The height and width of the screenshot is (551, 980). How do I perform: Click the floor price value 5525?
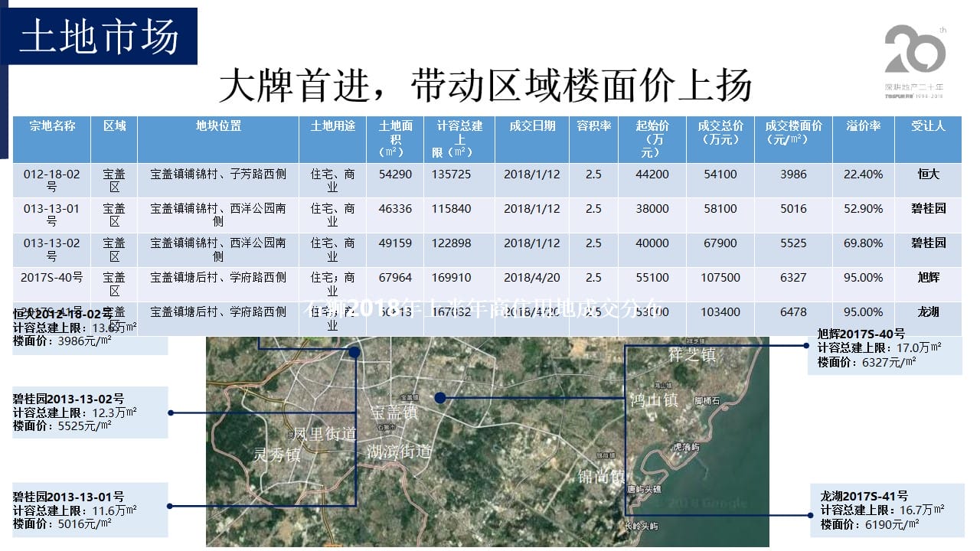click(793, 243)
